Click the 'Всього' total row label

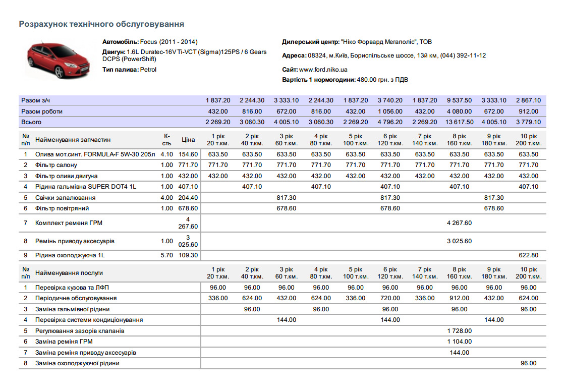[x=31, y=122]
